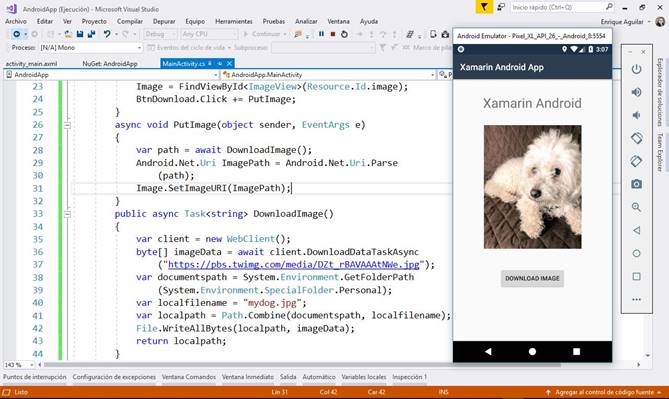Stop debugging with the red square

pos(333,34)
